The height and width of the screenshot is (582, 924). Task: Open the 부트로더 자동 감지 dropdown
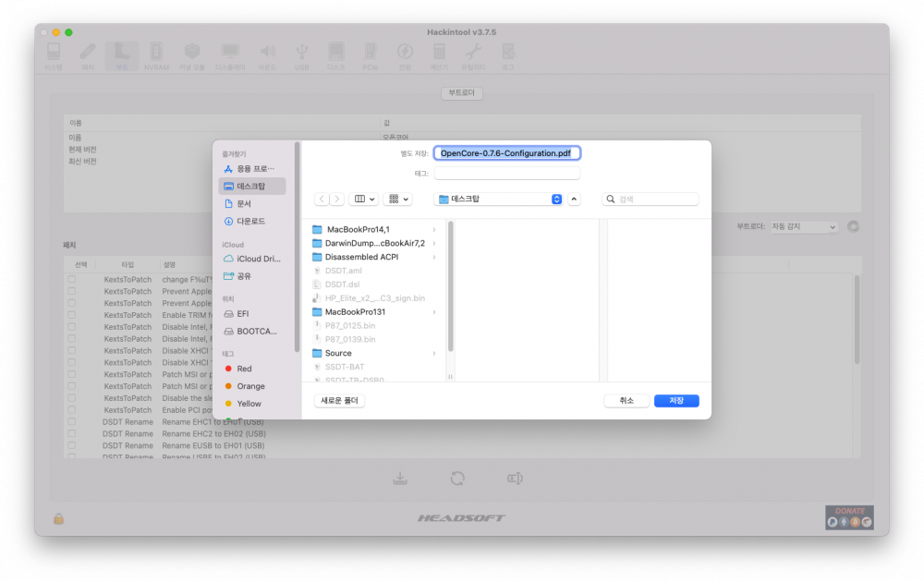coord(805,226)
